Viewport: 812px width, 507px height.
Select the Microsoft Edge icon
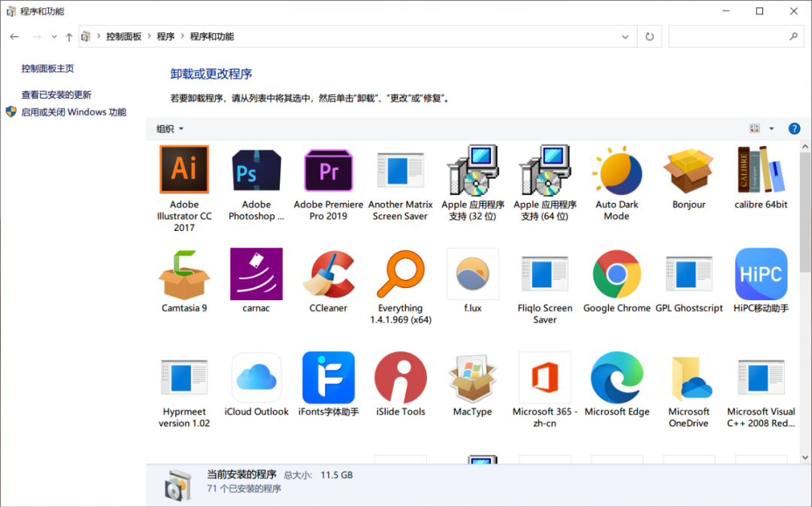617,378
